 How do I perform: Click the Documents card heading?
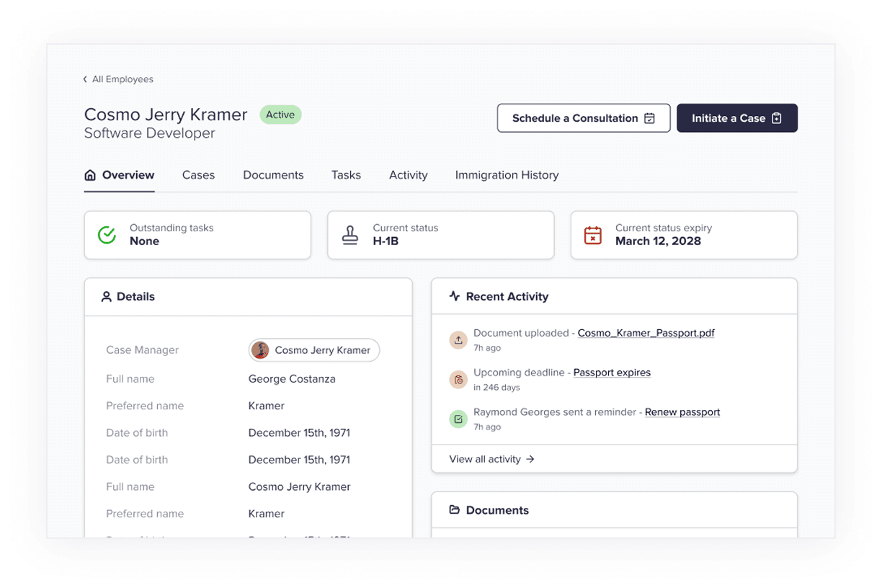point(497,510)
